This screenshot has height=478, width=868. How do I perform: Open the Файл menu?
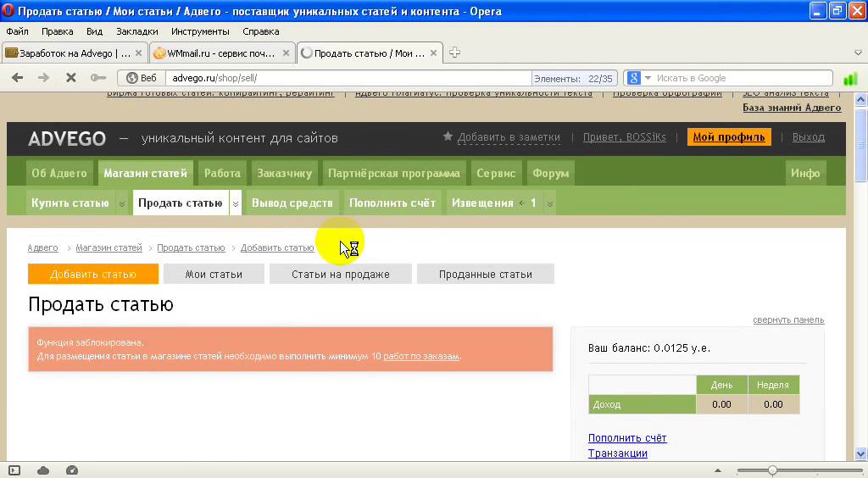pos(17,31)
